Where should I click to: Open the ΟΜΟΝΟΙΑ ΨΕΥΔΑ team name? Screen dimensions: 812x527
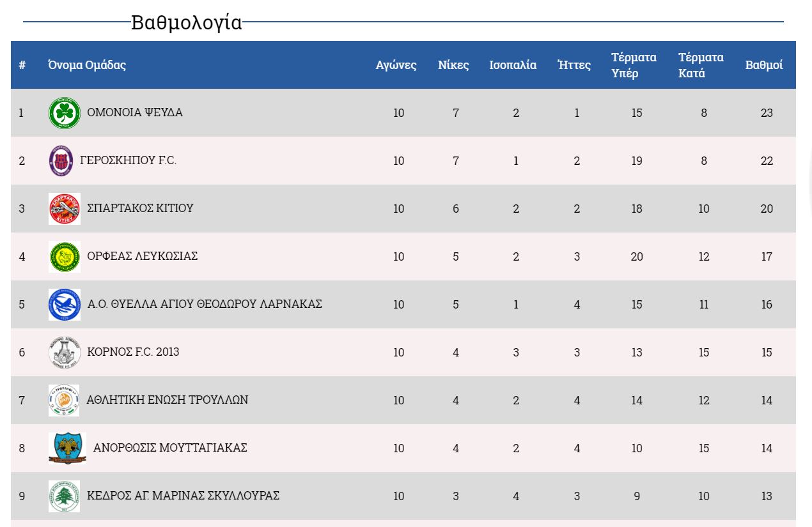[x=135, y=112]
